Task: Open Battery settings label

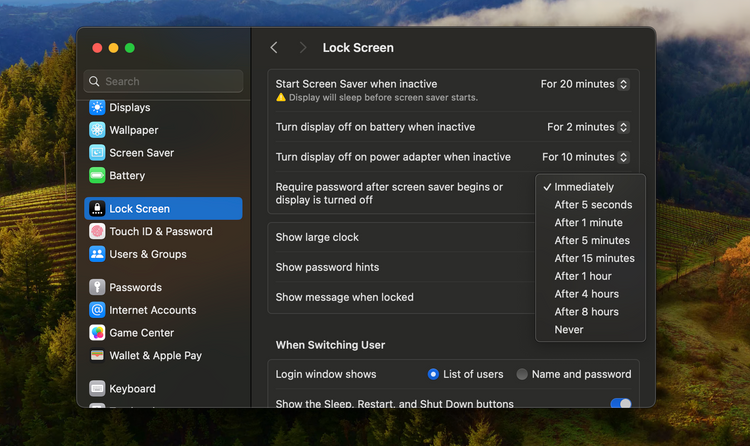Action: tap(127, 176)
